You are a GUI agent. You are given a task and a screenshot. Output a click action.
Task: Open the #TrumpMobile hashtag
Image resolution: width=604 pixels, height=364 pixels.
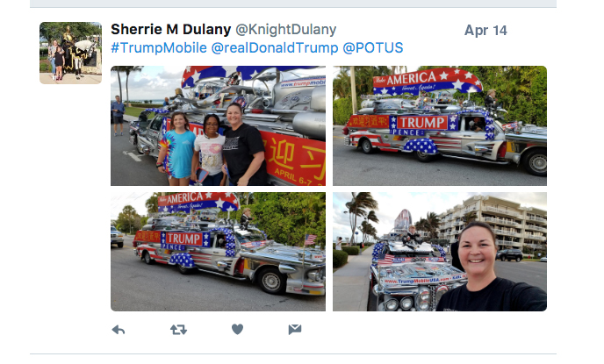[159, 47]
